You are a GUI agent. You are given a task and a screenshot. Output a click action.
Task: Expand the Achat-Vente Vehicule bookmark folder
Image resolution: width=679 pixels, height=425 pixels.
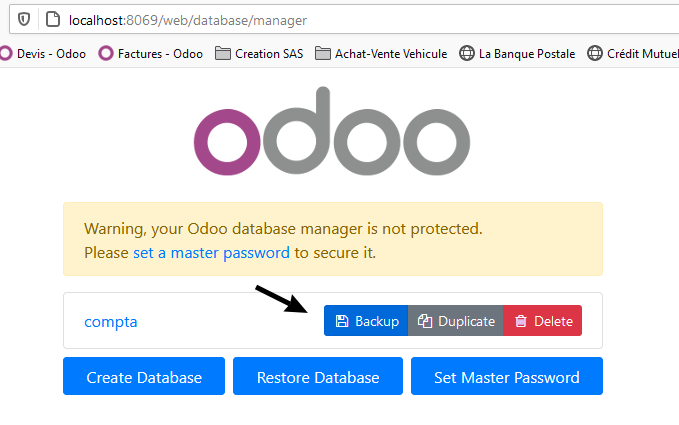click(381, 54)
